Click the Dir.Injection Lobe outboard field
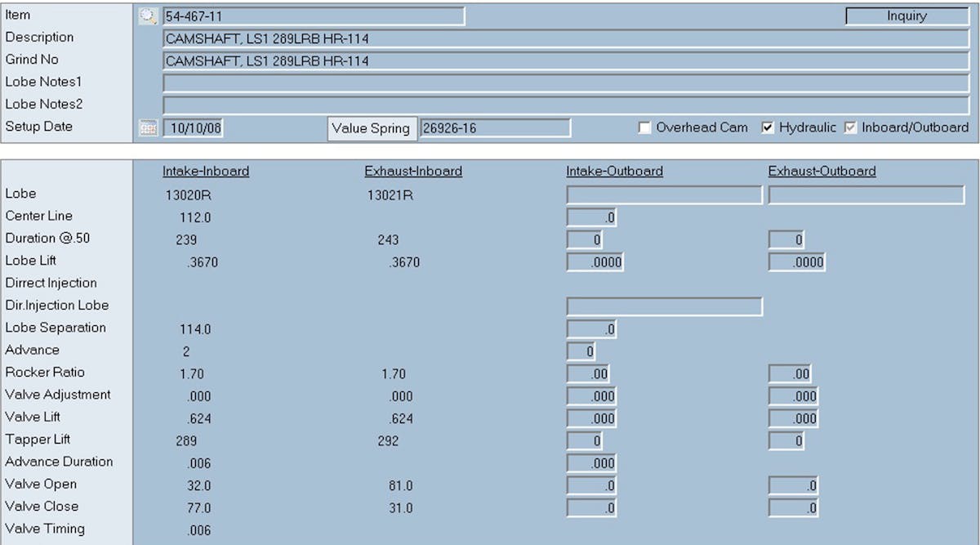Viewport: 980px width, 545px height. point(664,306)
